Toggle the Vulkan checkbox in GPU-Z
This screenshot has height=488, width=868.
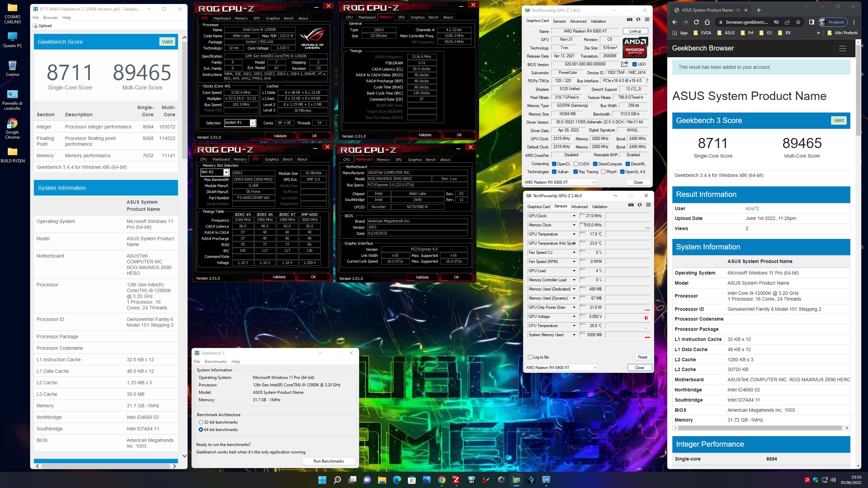click(554, 172)
